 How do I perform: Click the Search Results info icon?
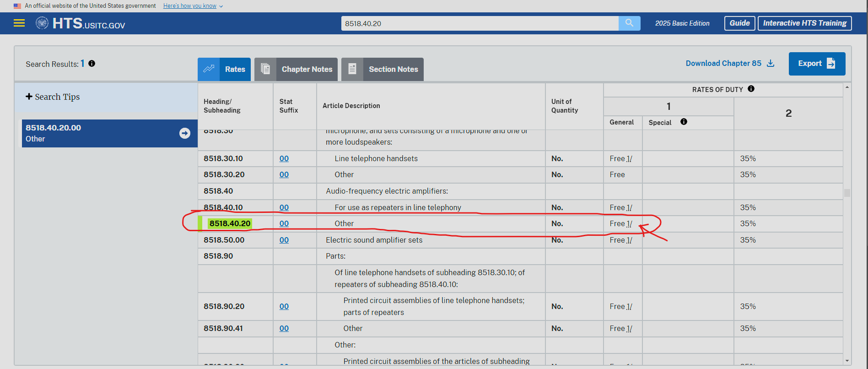tap(92, 64)
